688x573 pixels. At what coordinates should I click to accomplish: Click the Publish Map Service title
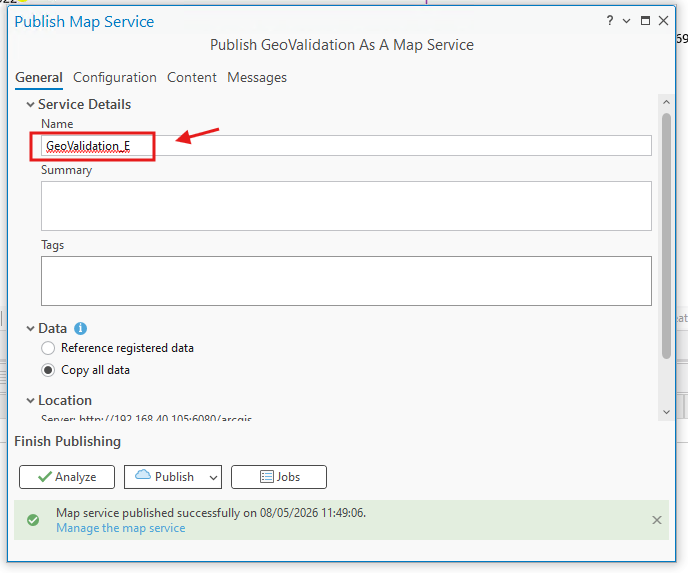tap(84, 21)
